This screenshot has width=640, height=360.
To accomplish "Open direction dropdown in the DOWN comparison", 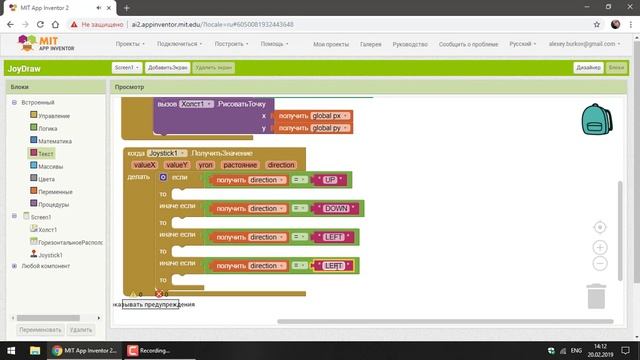I will pos(267,209).
